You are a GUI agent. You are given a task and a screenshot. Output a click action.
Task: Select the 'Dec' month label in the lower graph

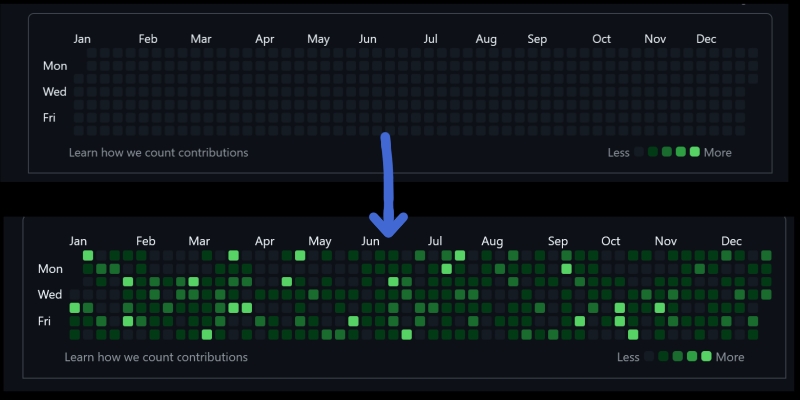click(x=731, y=241)
